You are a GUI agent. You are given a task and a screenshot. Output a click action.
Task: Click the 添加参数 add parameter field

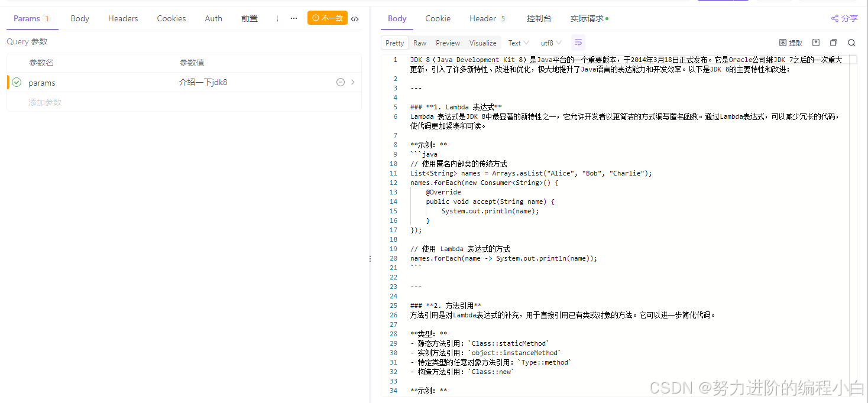point(45,102)
